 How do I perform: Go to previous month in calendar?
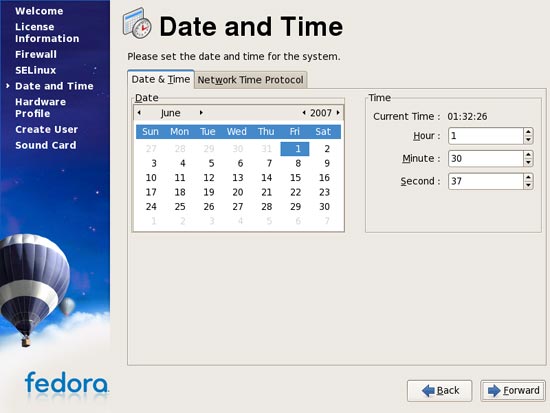click(x=139, y=113)
